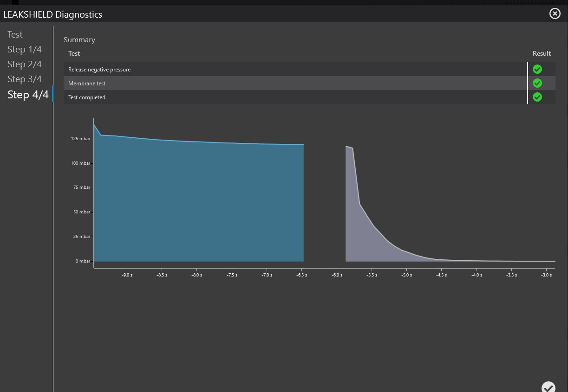Click the -6.0 s time axis marker
Viewport: 568px width, 392px height.
click(x=337, y=275)
